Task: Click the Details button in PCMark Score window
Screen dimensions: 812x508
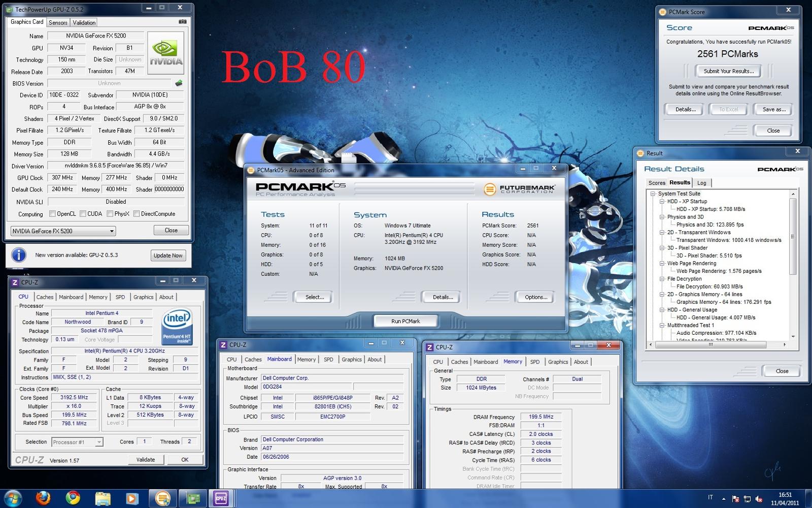Action: click(x=686, y=109)
